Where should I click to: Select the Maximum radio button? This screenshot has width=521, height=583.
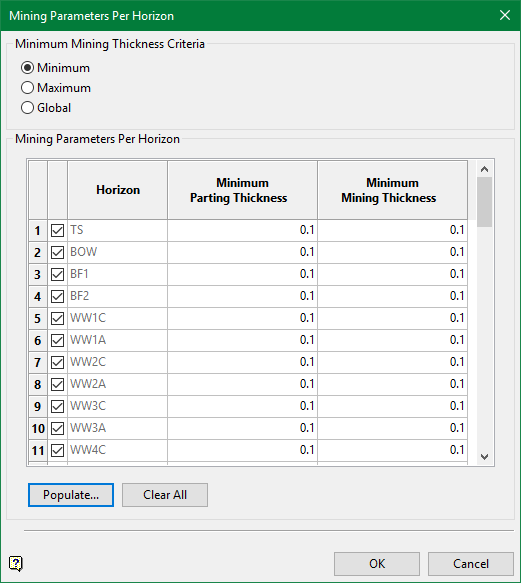coord(28,88)
